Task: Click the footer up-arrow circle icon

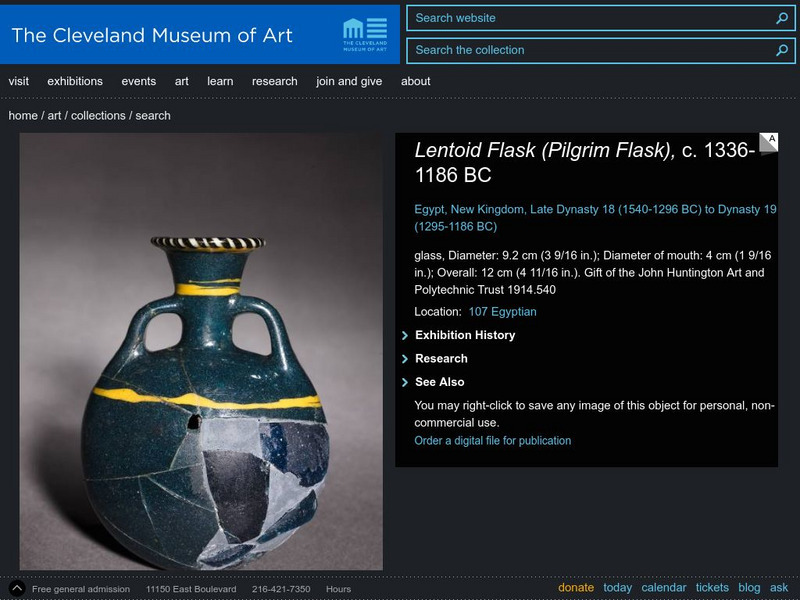Action: (16, 588)
